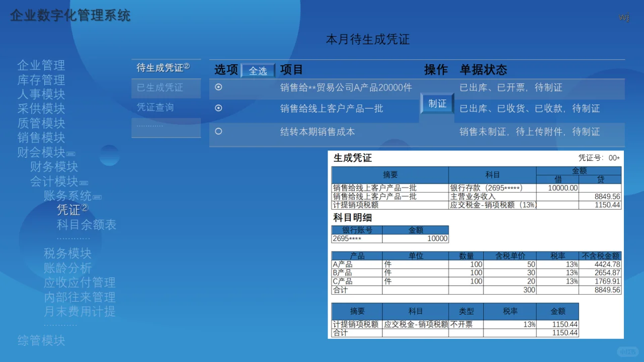
Task: Open 质管模块 in the sidebar
Action: pyautogui.click(x=41, y=123)
